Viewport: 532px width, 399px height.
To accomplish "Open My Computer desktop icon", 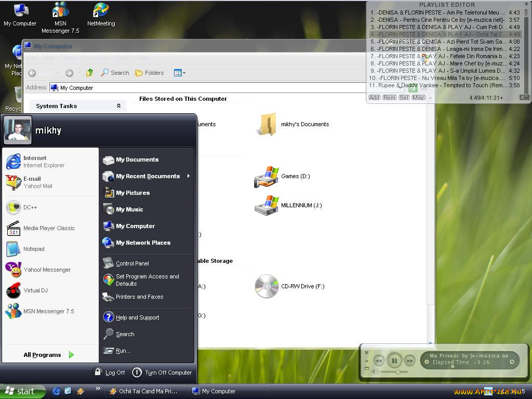I will [x=20, y=15].
